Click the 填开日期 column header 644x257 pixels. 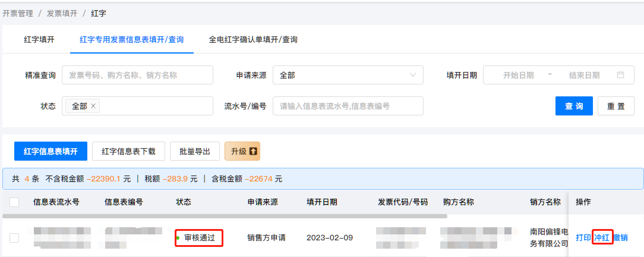[x=322, y=202]
